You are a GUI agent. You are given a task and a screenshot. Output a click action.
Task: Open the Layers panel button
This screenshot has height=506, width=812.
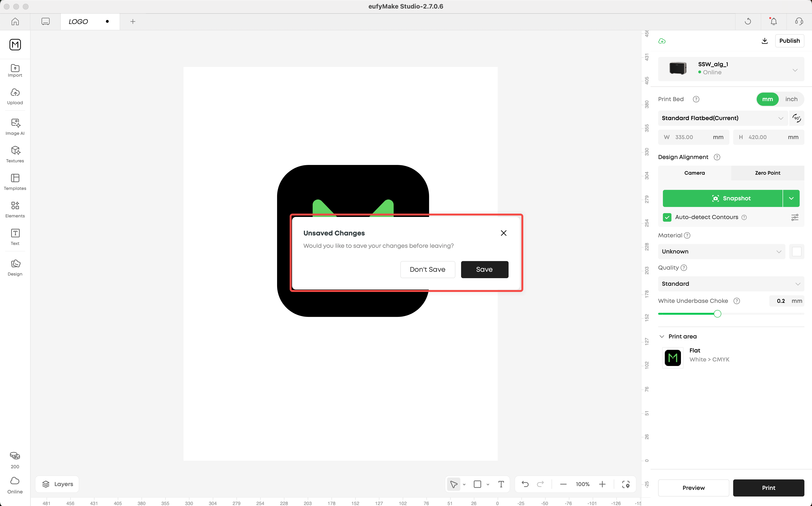point(57,484)
